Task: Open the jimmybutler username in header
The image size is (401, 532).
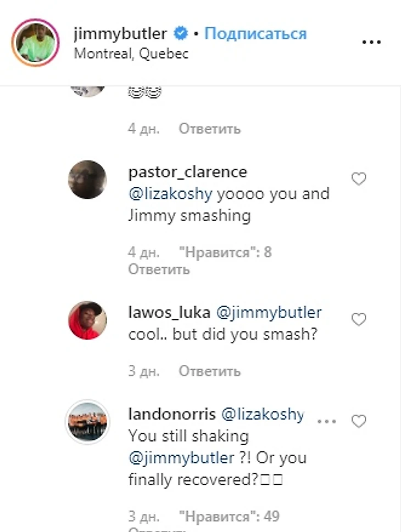Action: [x=120, y=34]
